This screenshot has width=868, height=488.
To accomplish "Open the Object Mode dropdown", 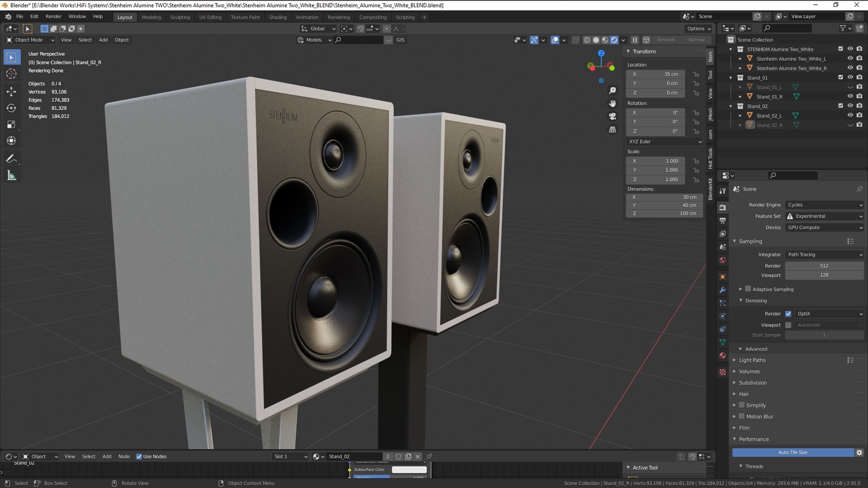I will (30, 40).
